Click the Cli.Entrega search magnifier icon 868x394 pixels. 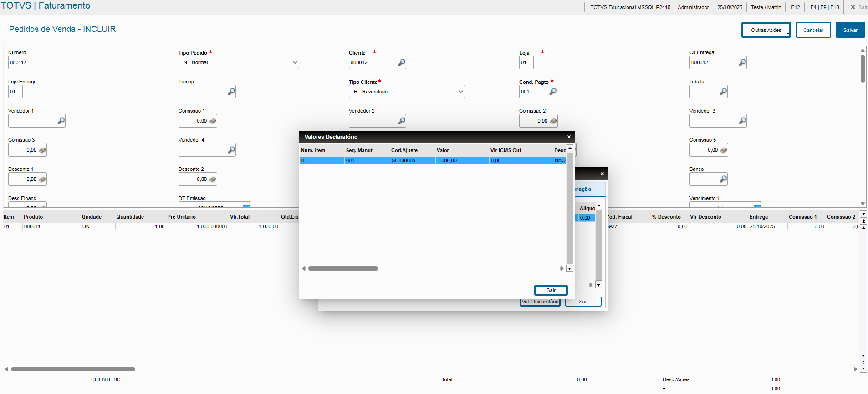742,62
